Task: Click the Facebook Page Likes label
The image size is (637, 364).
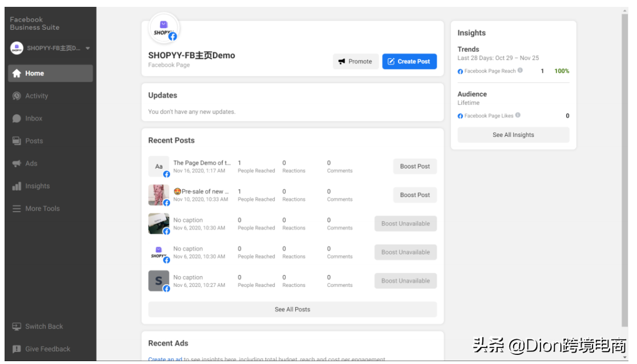Action: coord(489,116)
